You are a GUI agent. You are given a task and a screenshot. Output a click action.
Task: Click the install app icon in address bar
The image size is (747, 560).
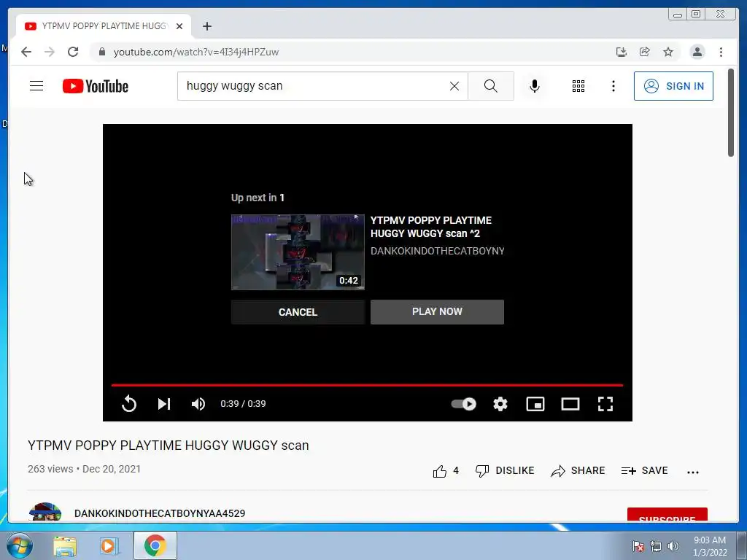coord(622,52)
